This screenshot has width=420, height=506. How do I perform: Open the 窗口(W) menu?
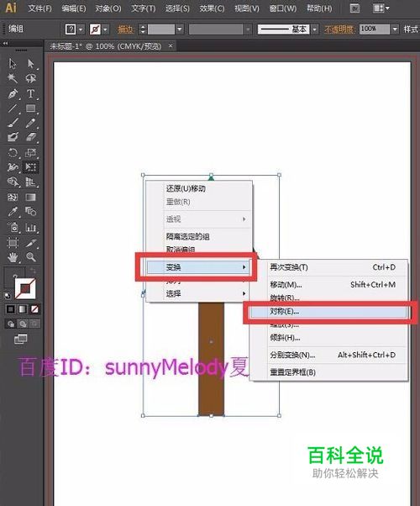tap(283, 8)
